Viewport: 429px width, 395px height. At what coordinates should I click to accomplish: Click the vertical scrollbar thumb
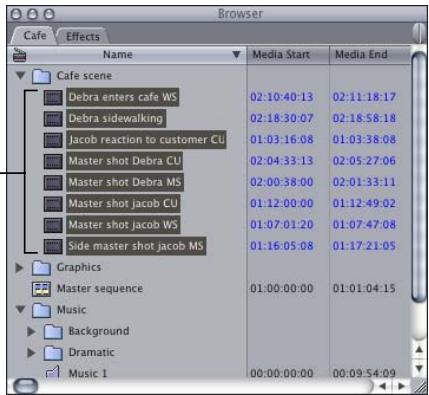[419, 177]
